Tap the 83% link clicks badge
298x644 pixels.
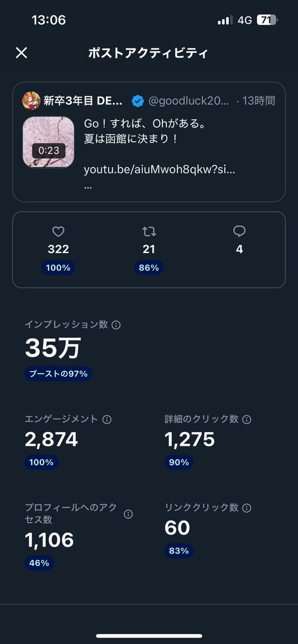pos(179,551)
